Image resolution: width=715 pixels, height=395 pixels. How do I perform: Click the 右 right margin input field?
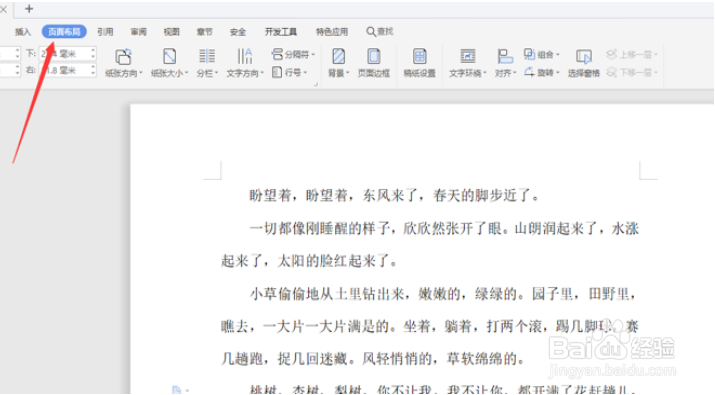coord(64,70)
